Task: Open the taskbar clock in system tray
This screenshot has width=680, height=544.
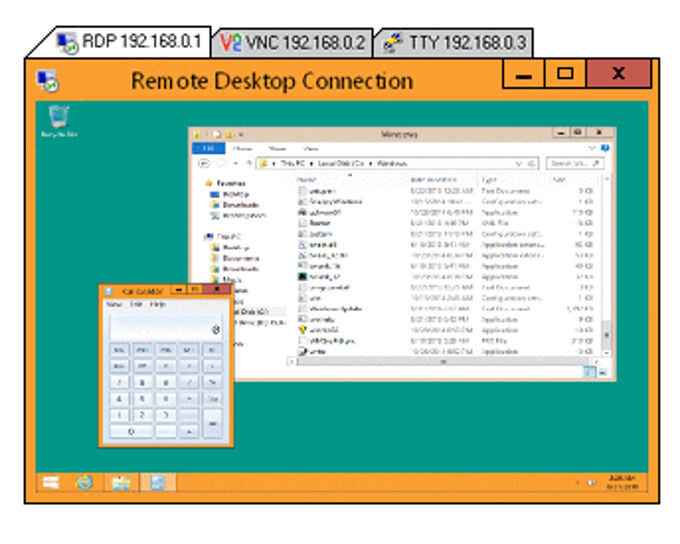Action: 622,482
